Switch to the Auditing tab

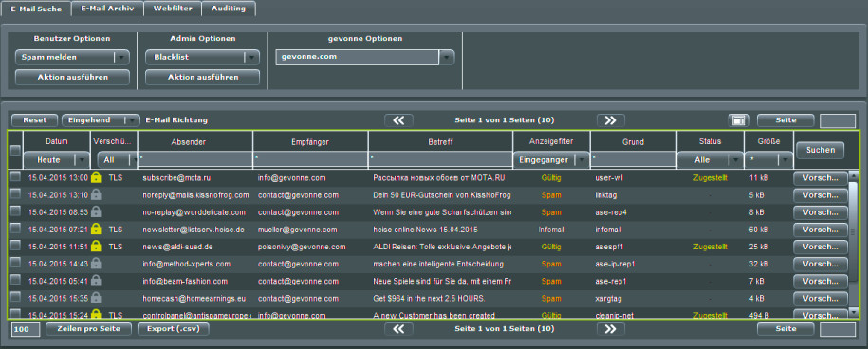229,9
